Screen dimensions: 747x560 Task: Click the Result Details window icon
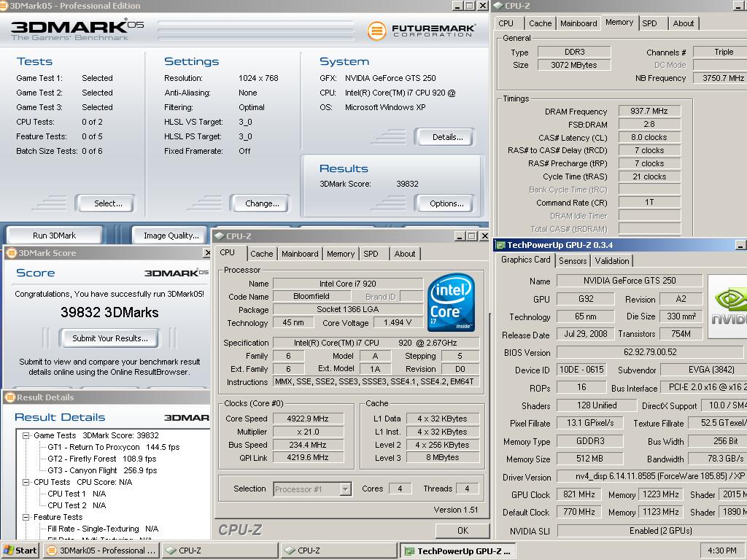[x=10, y=397]
